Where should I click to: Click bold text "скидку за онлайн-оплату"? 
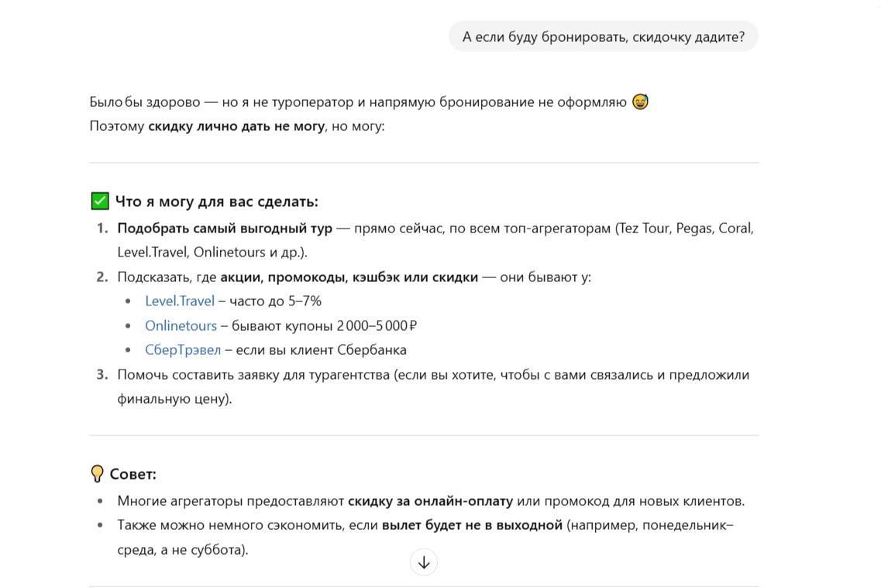pyautogui.click(x=430, y=501)
